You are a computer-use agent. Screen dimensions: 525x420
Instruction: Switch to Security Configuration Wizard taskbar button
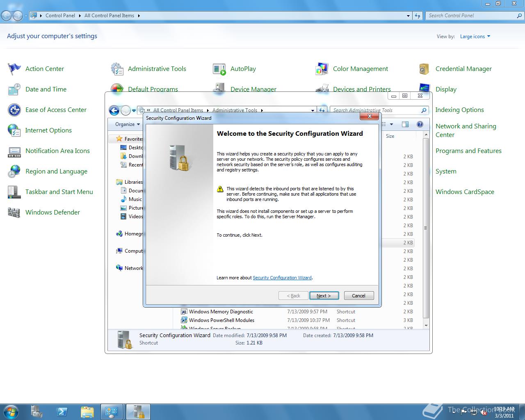coord(138,412)
